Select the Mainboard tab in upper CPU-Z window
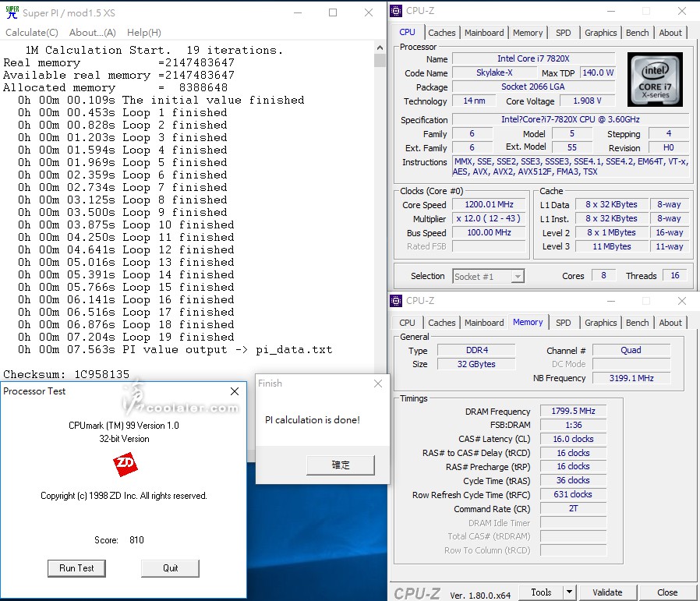Image resolution: width=700 pixels, height=601 pixels. coord(484,33)
